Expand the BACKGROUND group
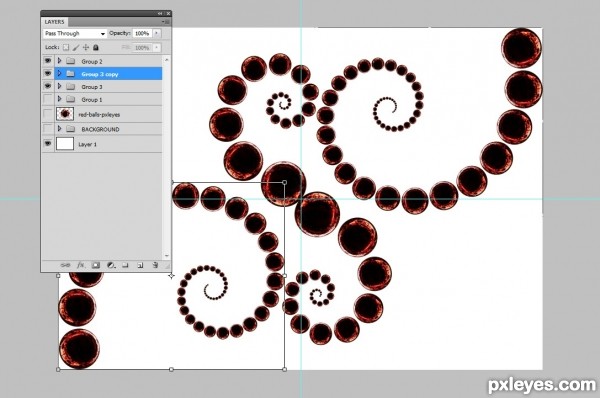 coord(59,129)
